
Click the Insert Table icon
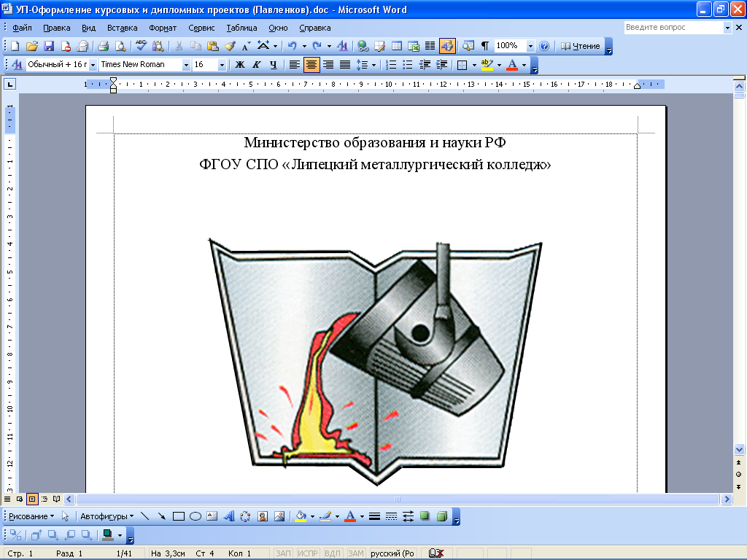(397, 46)
